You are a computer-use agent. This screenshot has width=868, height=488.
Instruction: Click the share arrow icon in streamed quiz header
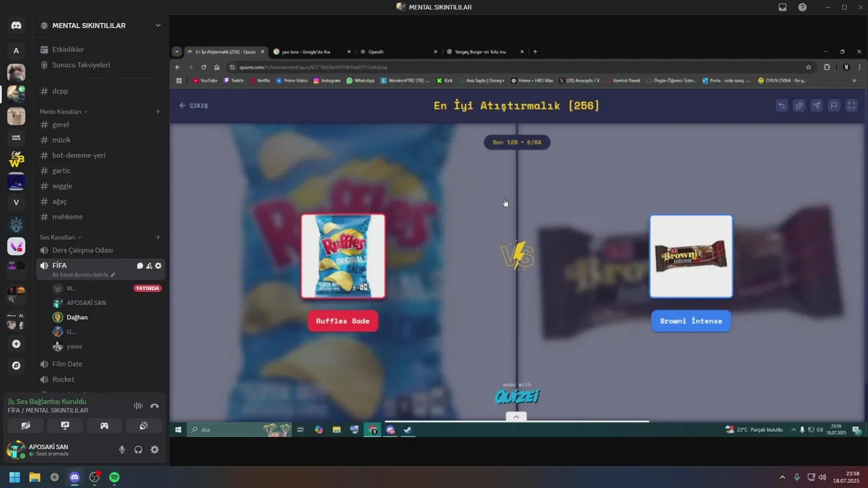pos(816,105)
